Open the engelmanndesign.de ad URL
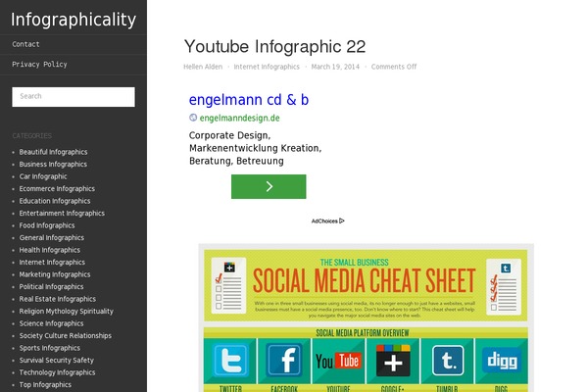This screenshot has width=588, height=392. pyautogui.click(x=240, y=119)
